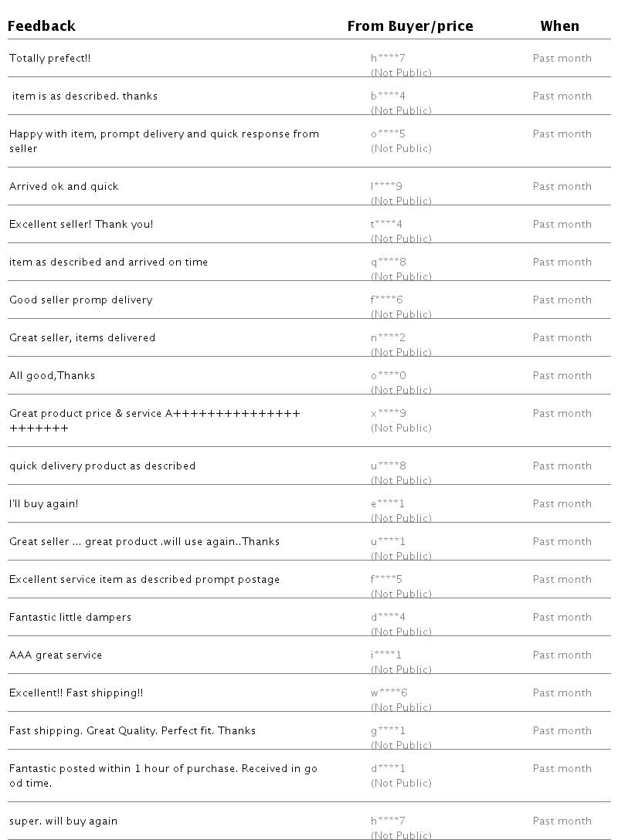Select buyer x****9 name
The height and width of the screenshot is (840, 618).
388,414
